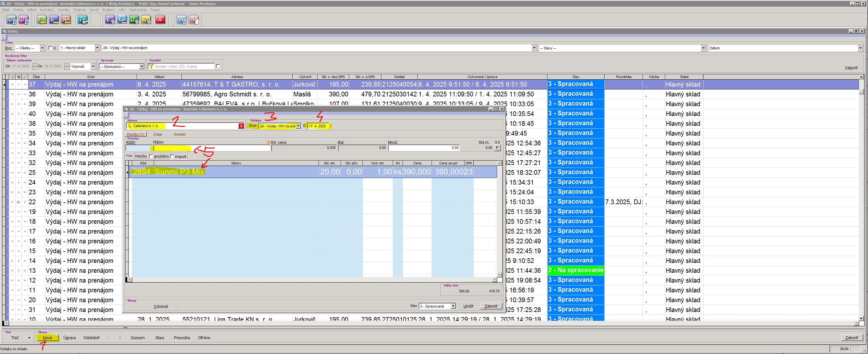
Task: Open the Stav 3 - Spracovaná dropdown
Action: 453,306
